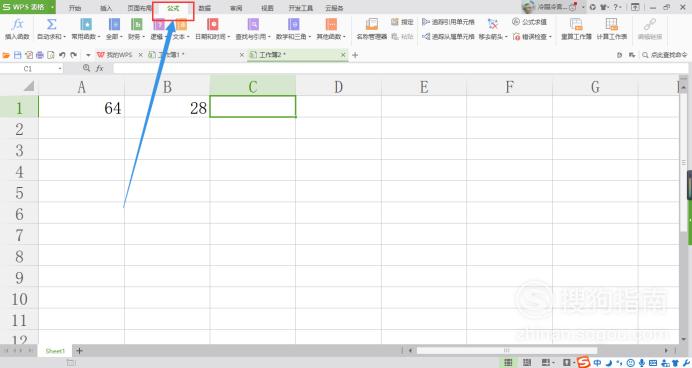The height and width of the screenshot is (368, 692).
Task: Open the Home (开始) ribbon tab
Action: click(75, 8)
